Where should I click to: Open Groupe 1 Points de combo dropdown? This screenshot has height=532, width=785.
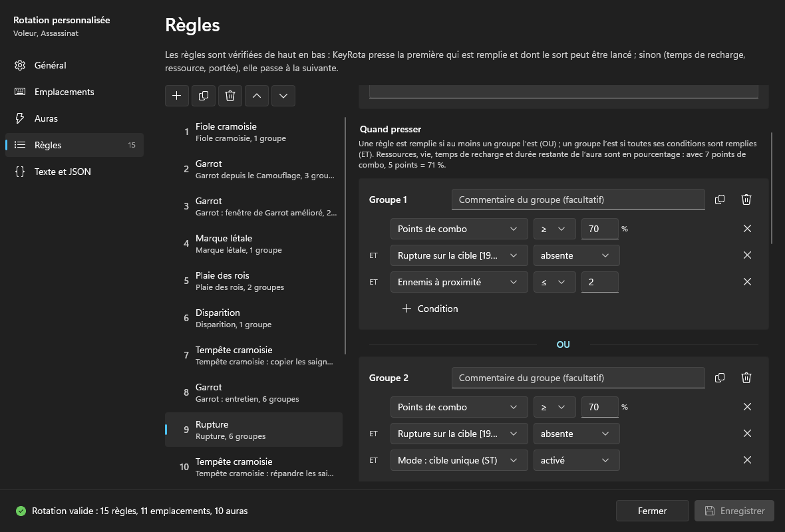pyautogui.click(x=459, y=229)
